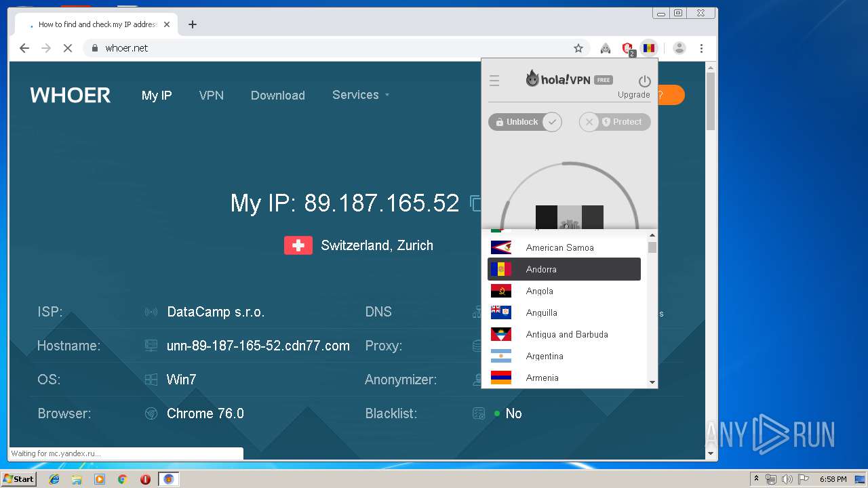
Task: Click country list scroll down arrow
Action: pyautogui.click(x=652, y=382)
